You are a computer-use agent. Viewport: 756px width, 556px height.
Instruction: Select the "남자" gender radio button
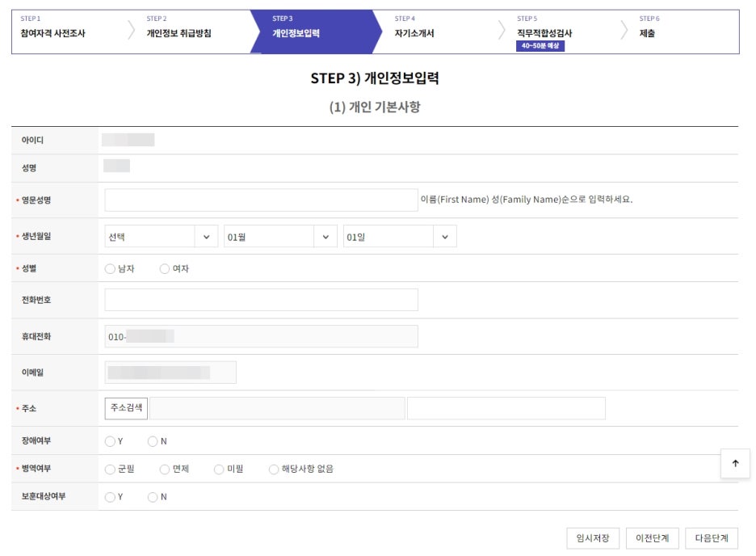(111, 267)
